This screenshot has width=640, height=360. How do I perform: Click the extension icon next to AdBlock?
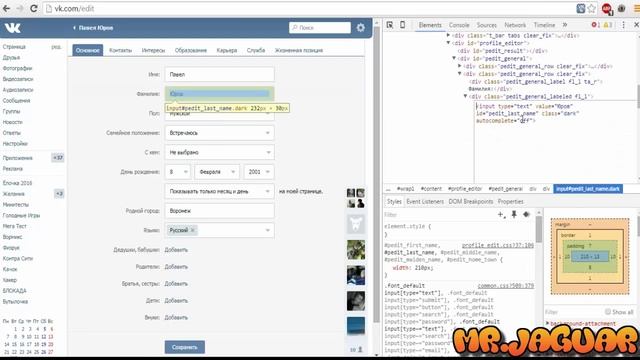tap(622, 8)
